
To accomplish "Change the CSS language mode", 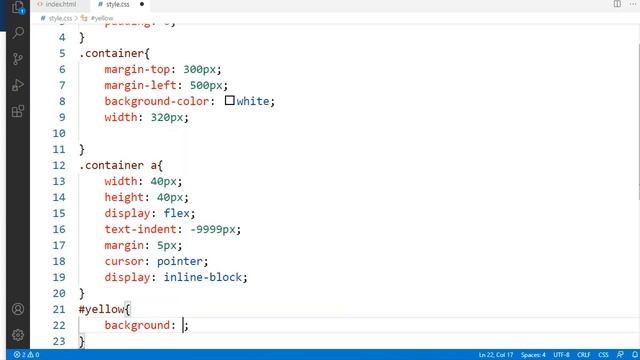I will point(603,354).
